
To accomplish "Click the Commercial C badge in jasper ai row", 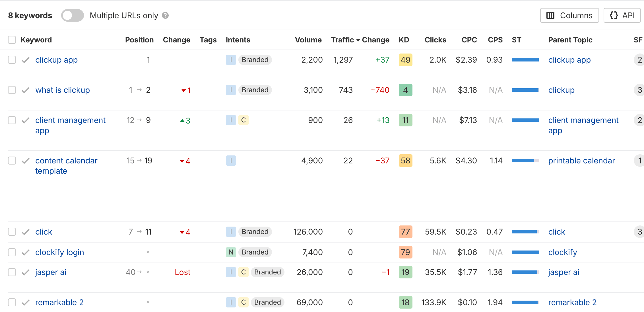I will click(243, 272).
